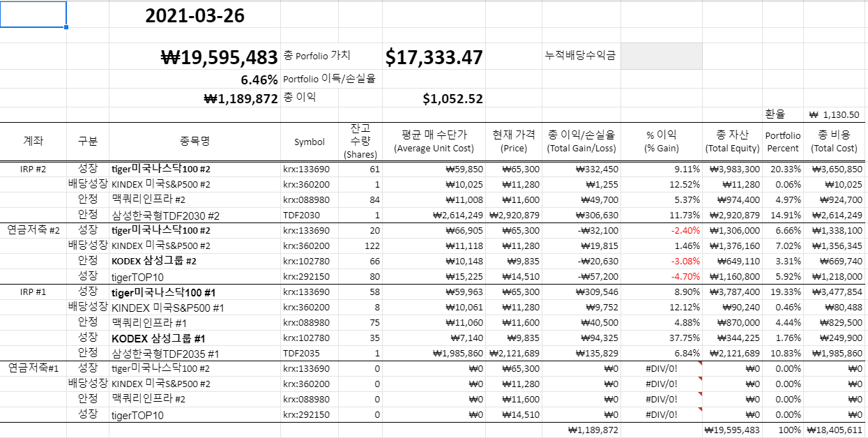The height and width of the screenshot is (438, 868).
Task: Select the IRP #1 account cell
Action: coord(33,292)
